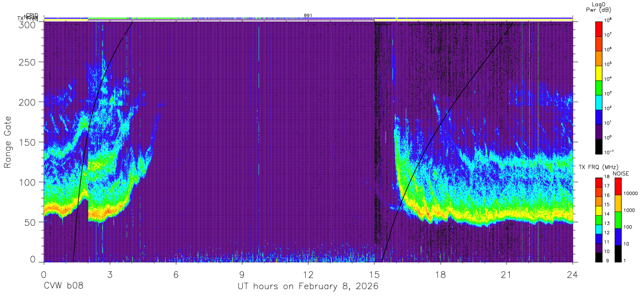The width and height of the screenshot is (644, 297).
Task: Click the range gate tick label "300"
Action: pyautogui.click(x=28, y=25)
